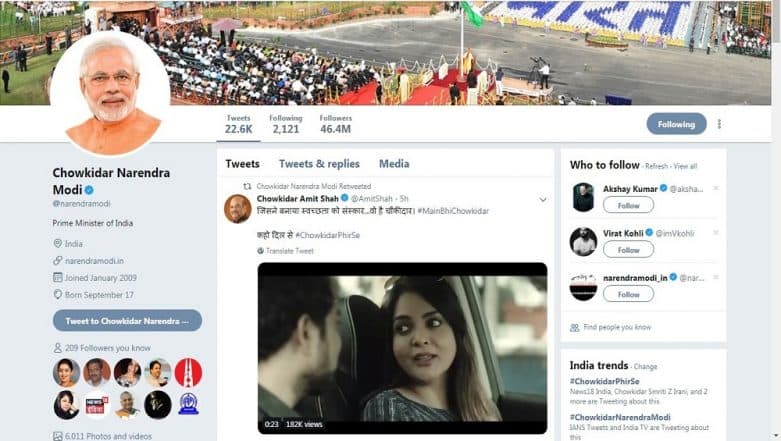Open Virat Kohli's avatar

tap(583, 242)
